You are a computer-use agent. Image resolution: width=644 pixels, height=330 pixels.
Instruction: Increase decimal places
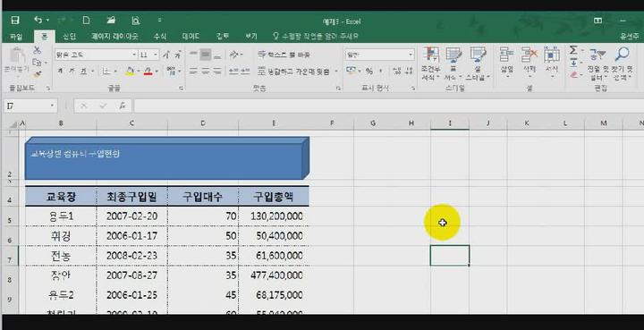pos(397,72)
